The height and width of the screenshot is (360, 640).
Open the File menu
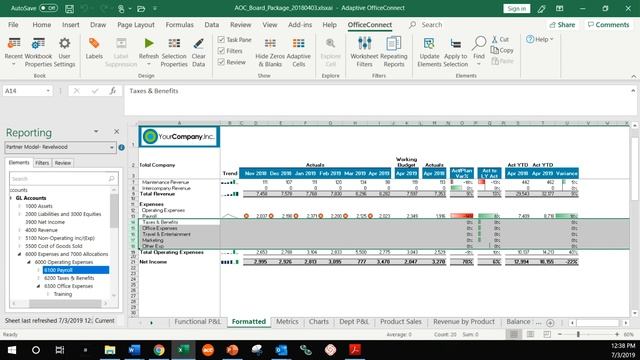(13, 25)
